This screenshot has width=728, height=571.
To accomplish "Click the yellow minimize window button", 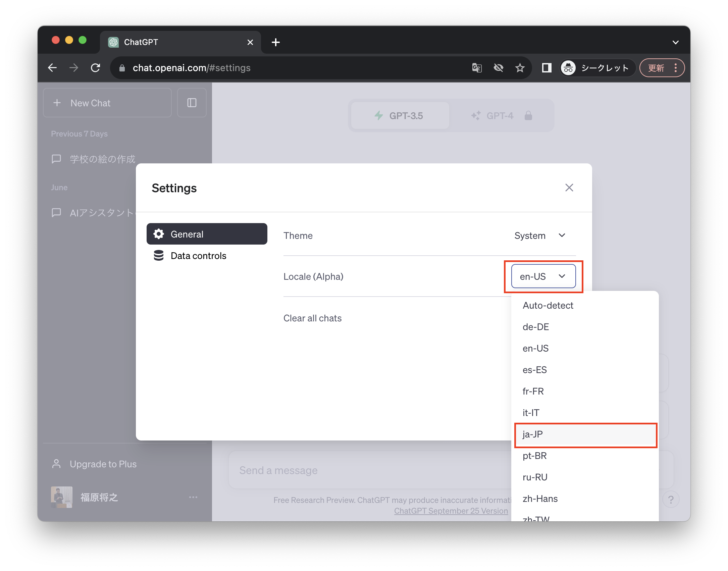I will (69, 40).
